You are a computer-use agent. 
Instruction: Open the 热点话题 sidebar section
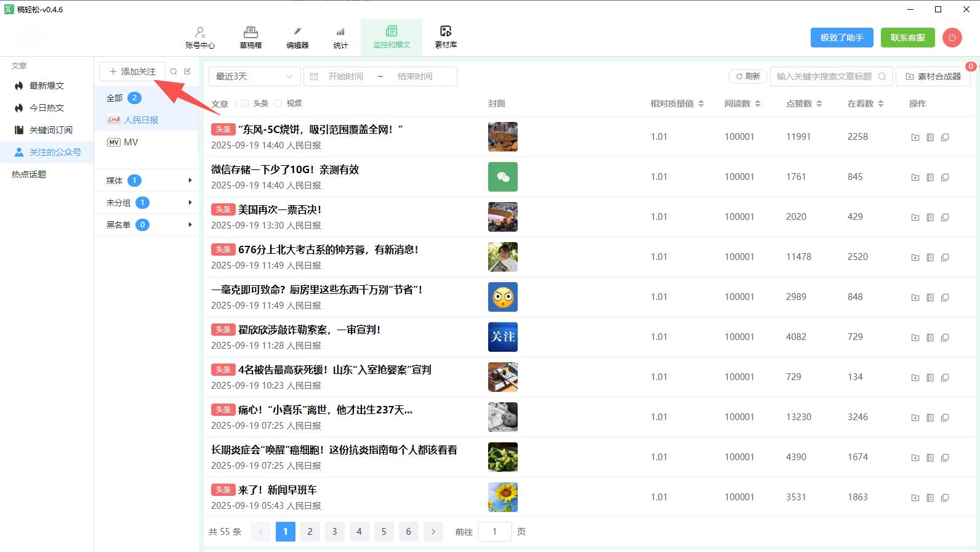tap(29, 174)
